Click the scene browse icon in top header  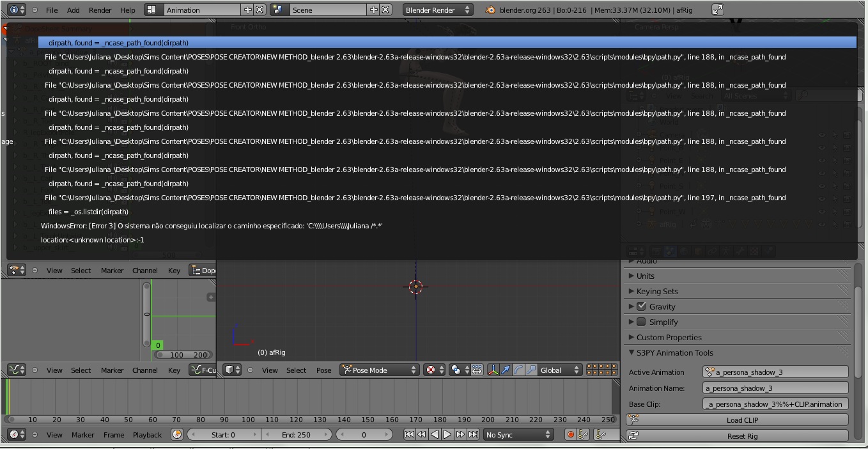(x=277, y=10)
